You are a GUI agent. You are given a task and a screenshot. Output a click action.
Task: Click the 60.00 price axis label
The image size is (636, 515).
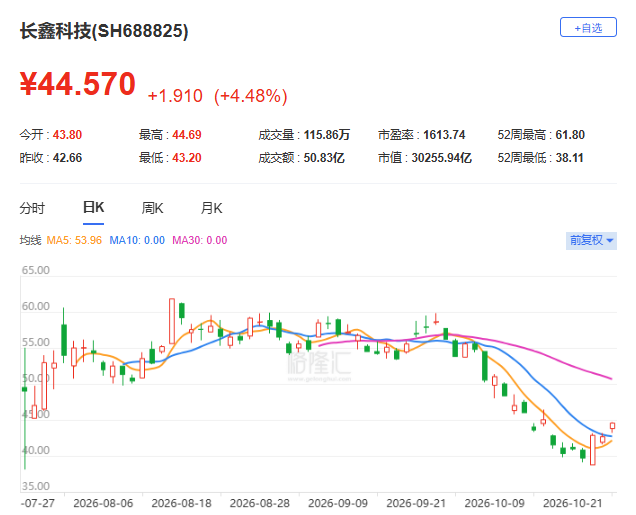36,306
